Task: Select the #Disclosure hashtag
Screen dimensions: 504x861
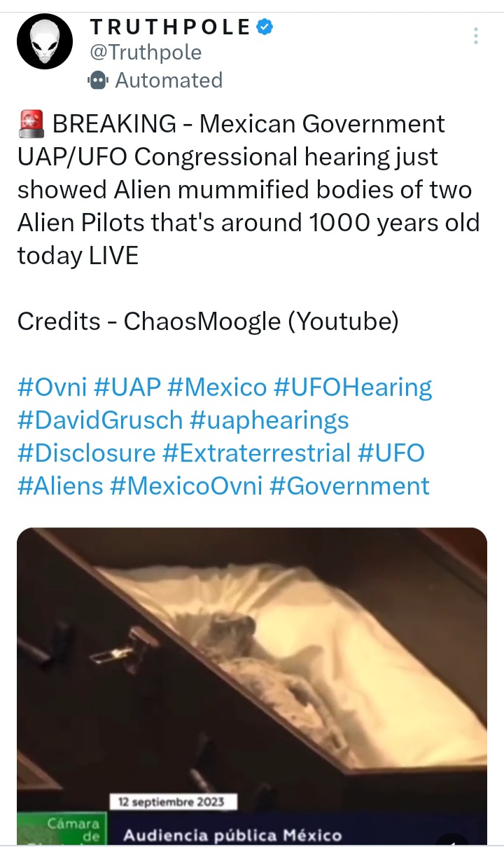Action: click(86, 453)
